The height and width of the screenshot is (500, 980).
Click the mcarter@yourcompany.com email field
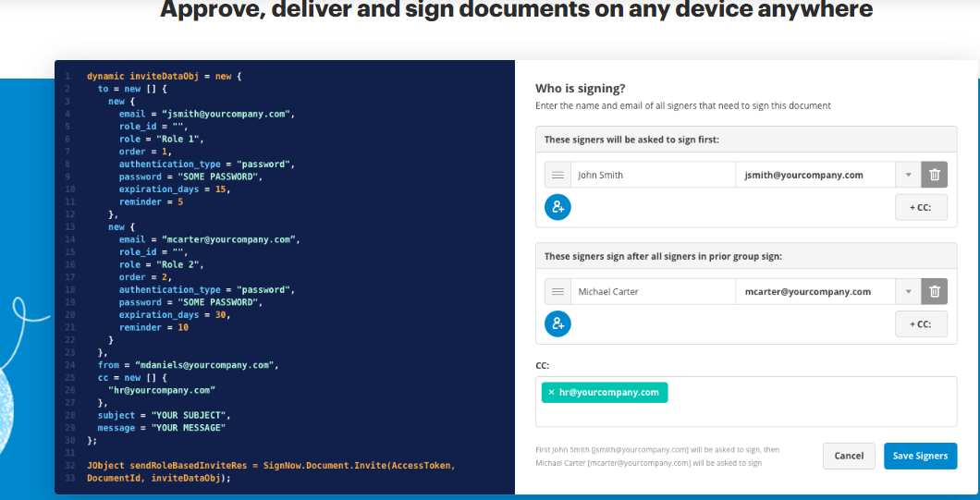(x=814, y=291)
